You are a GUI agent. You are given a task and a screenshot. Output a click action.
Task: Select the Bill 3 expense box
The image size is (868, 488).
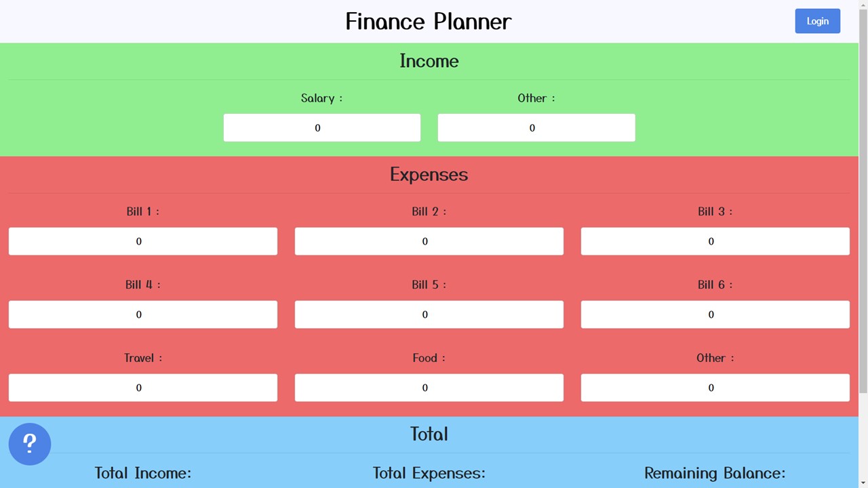pyautogui.click(x=715, y=241)
